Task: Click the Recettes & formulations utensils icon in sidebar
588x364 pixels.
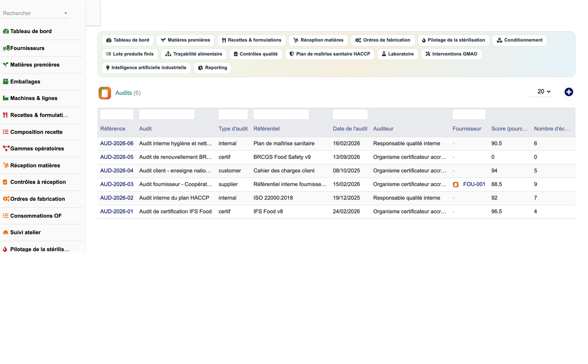Action: point(5,115)
